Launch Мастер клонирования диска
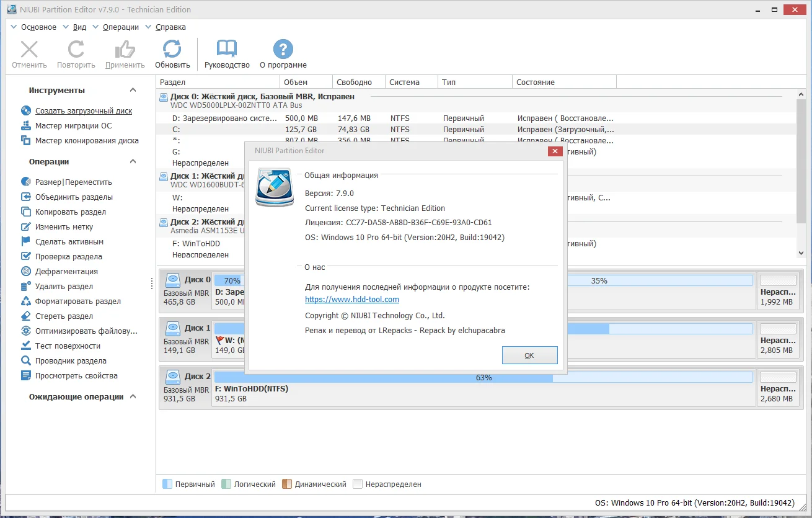The width and height of the screenshot is (812, 518). click(87, 141)
